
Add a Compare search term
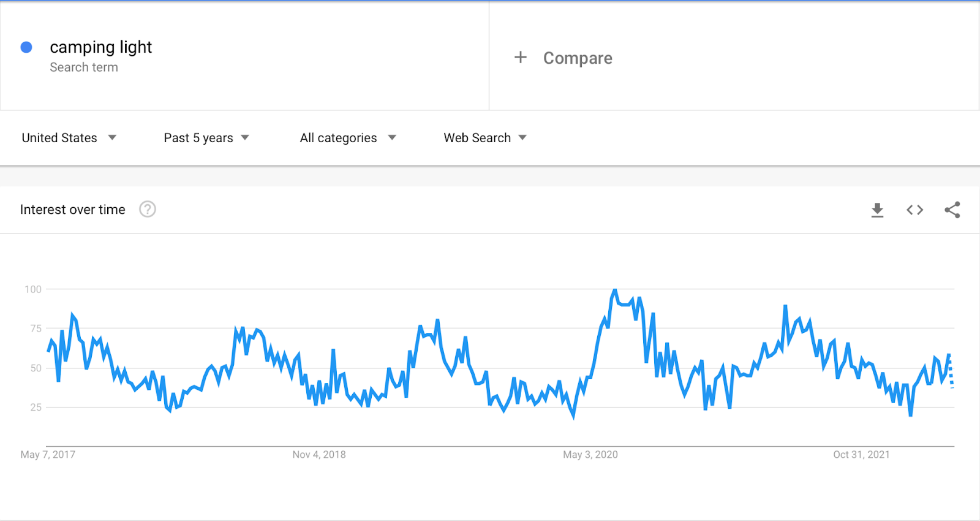[x=577, y=58]
